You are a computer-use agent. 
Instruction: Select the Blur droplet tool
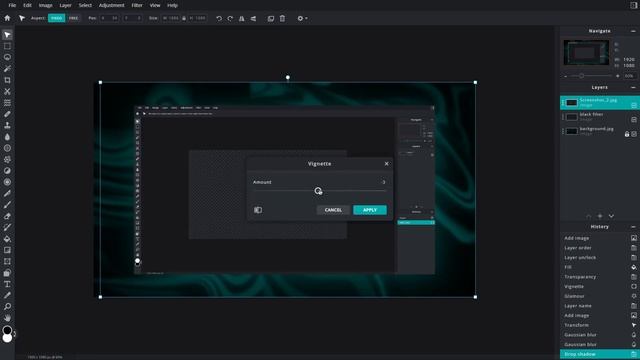pos(7,137)
